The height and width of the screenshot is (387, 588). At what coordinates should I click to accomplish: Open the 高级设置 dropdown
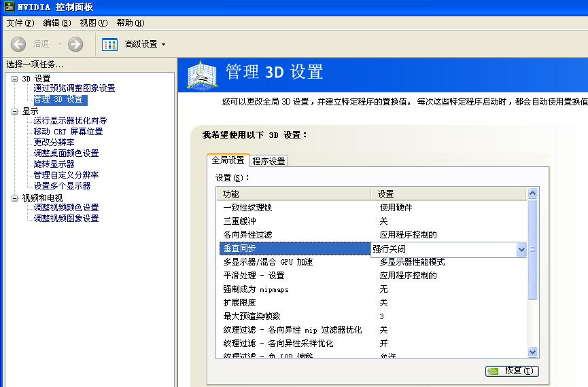[x=164, y=45]
